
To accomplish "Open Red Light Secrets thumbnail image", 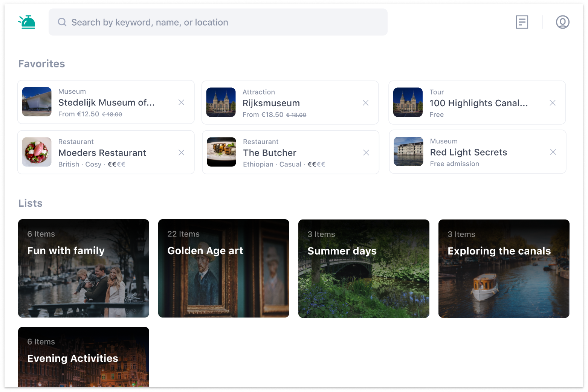I will pos(408,151).
